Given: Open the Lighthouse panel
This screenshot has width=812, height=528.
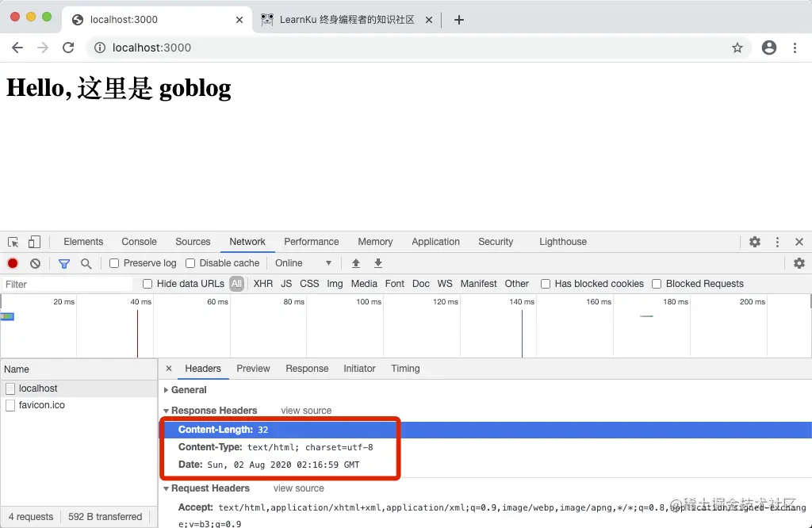Looking at the screenshot, I should pos(563,242).
